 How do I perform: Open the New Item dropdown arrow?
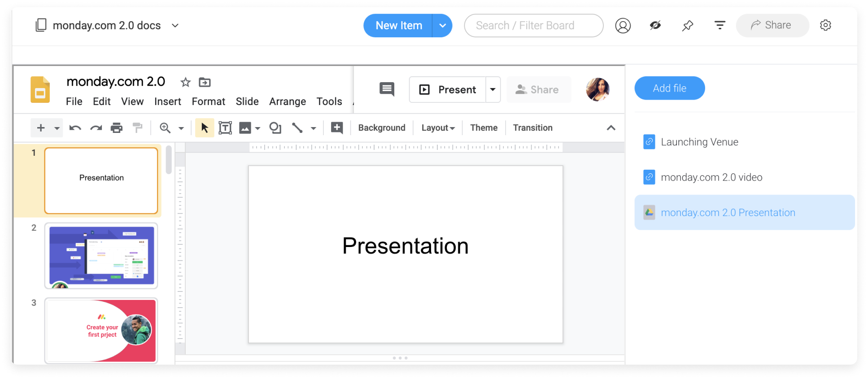click(442, 26)
